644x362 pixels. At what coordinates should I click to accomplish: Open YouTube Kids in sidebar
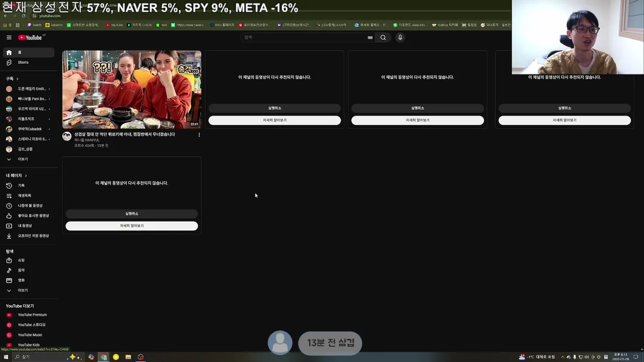click(28, 345)
